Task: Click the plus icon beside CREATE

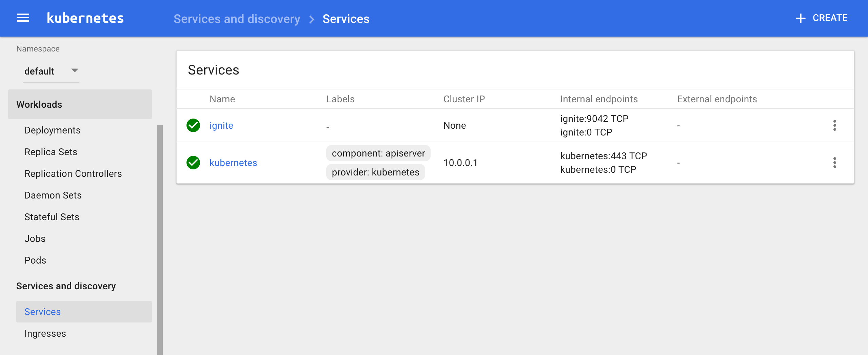Action: point(801,18)
